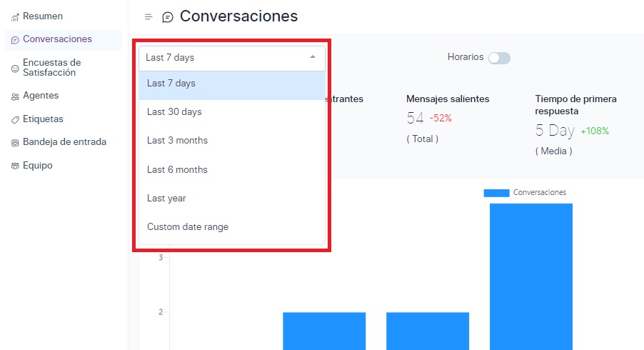This screenshot has width=644, height=350.
Task: Click the Equipo team icon
Action: pos(15,166)
